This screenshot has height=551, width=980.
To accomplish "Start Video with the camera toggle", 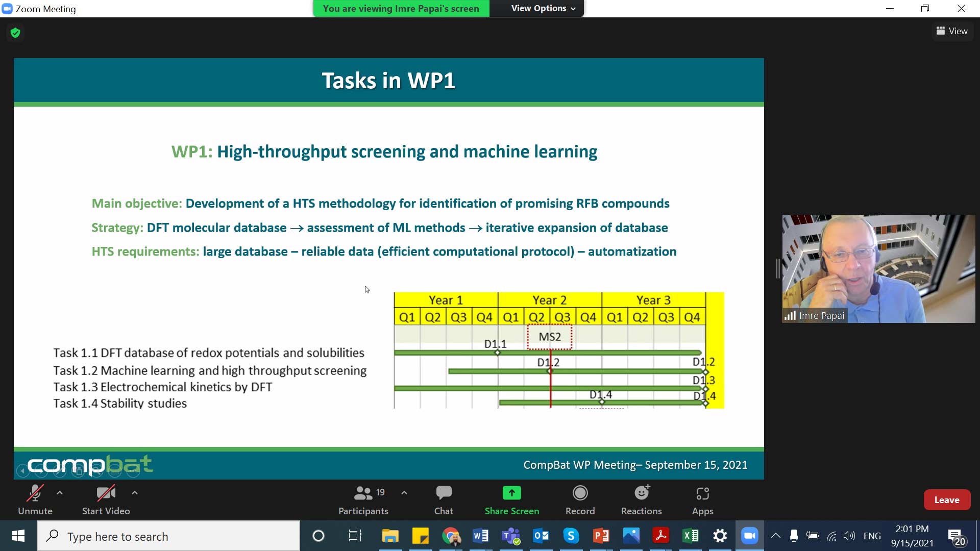I will (106, 499).
